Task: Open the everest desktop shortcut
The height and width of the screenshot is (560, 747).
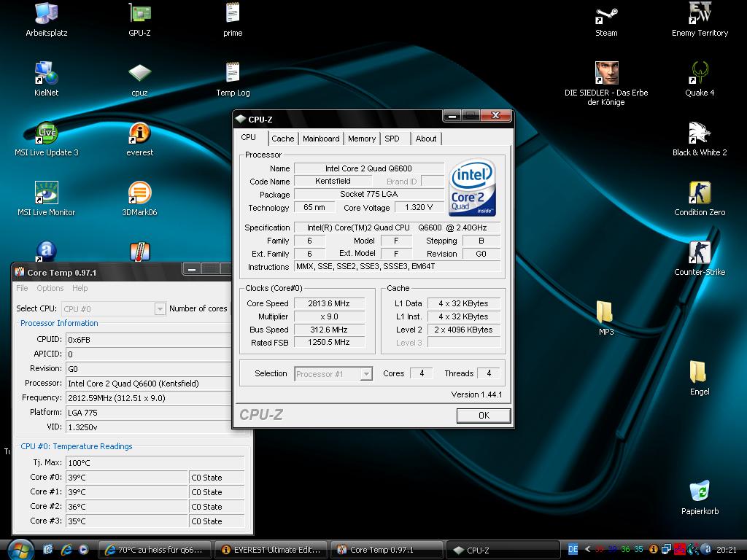Action: pos(139,139)
